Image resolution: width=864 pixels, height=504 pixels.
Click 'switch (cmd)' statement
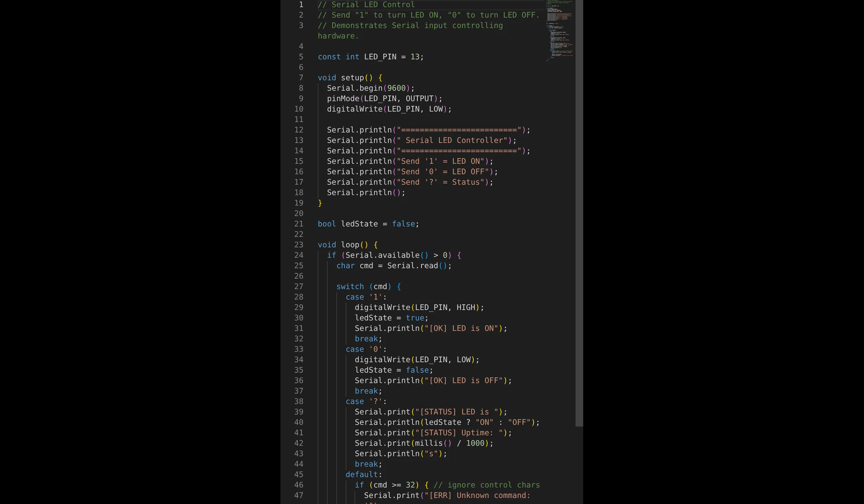coord(364,287)
